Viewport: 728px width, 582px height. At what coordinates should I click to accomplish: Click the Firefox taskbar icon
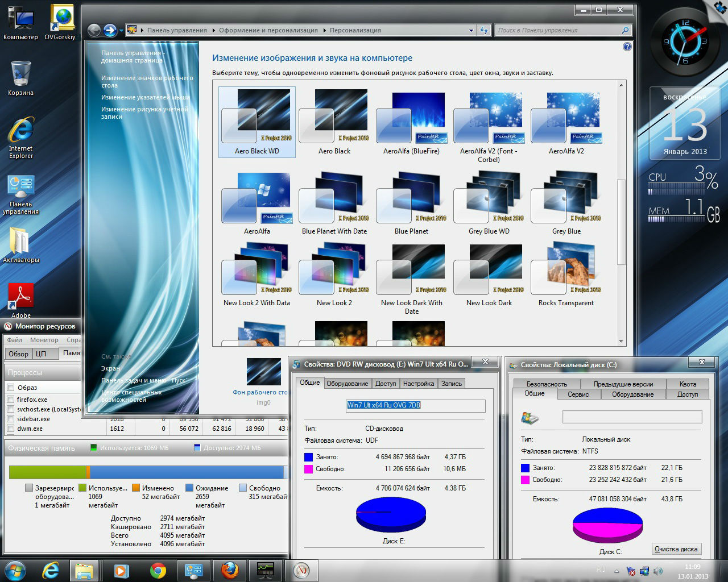tap(230, 570)
